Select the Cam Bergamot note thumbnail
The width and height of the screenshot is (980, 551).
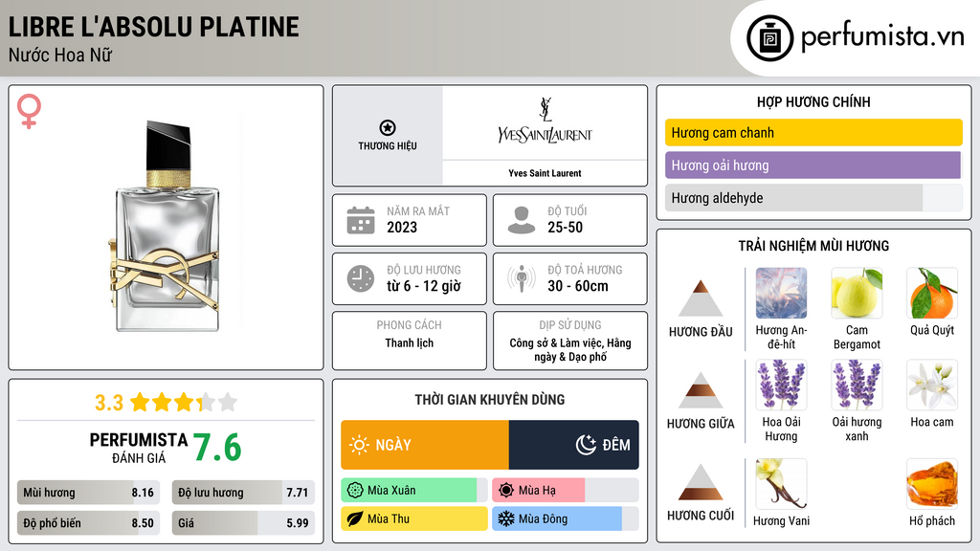[x=857, y=294]
